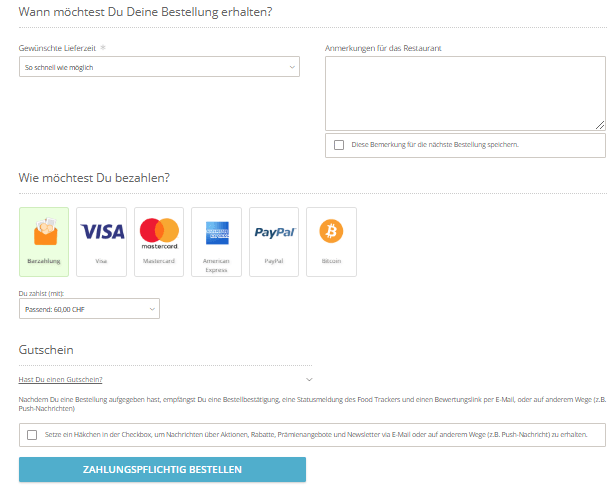
Task: Focus the Anmerkungen für das Restaurant textarea
Action: pyautogui.click(x=465, y=92)
